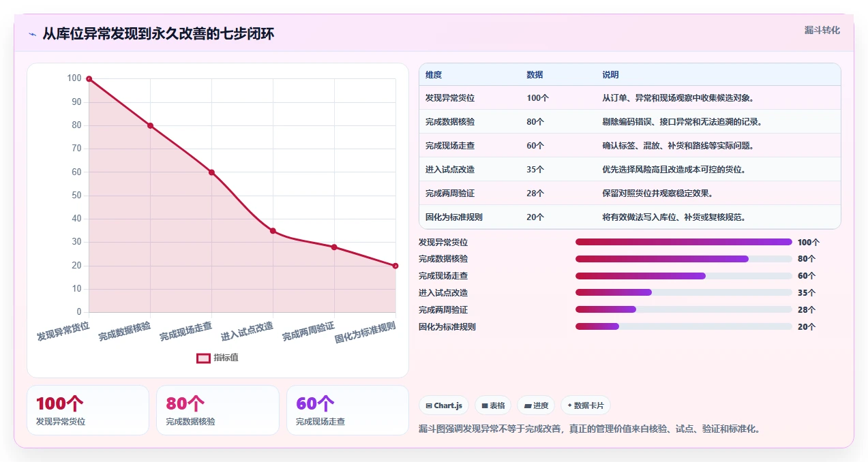
Task: Click the chart data point at 35
Action: click(273, 231)
